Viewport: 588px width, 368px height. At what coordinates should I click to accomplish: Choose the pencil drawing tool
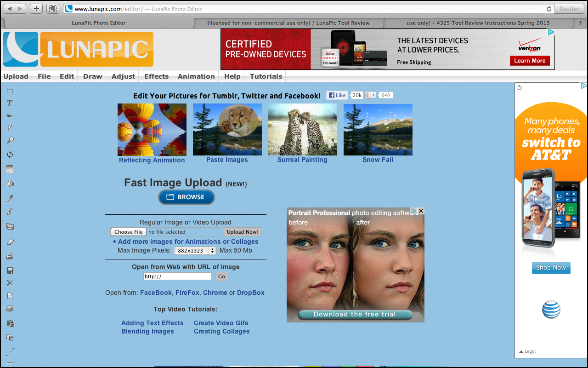pyautogui.click(x=10, y=127)
